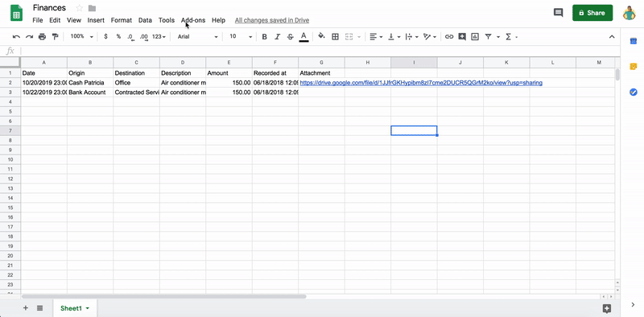The height and width of the screenshot is (317, 644).
Task: Click the Insert comment icon
Action: pyautogui.click(x=462, y=36)
